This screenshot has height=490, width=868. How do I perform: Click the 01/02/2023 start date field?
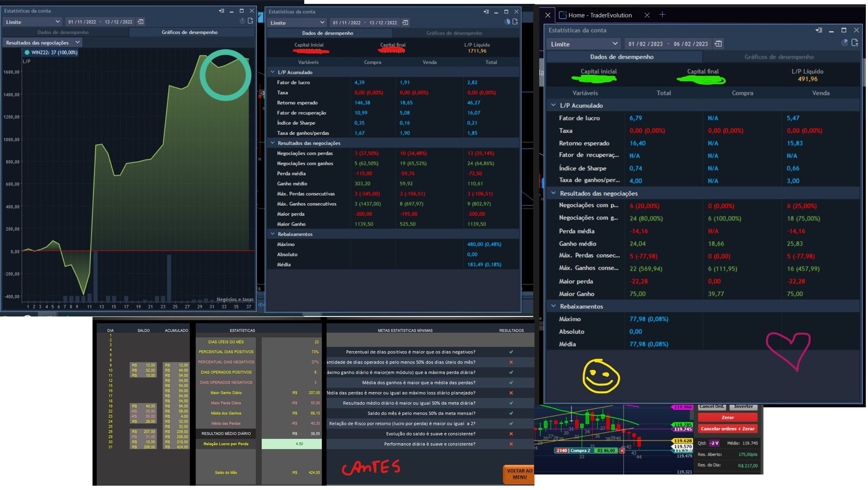pos(646,44)
